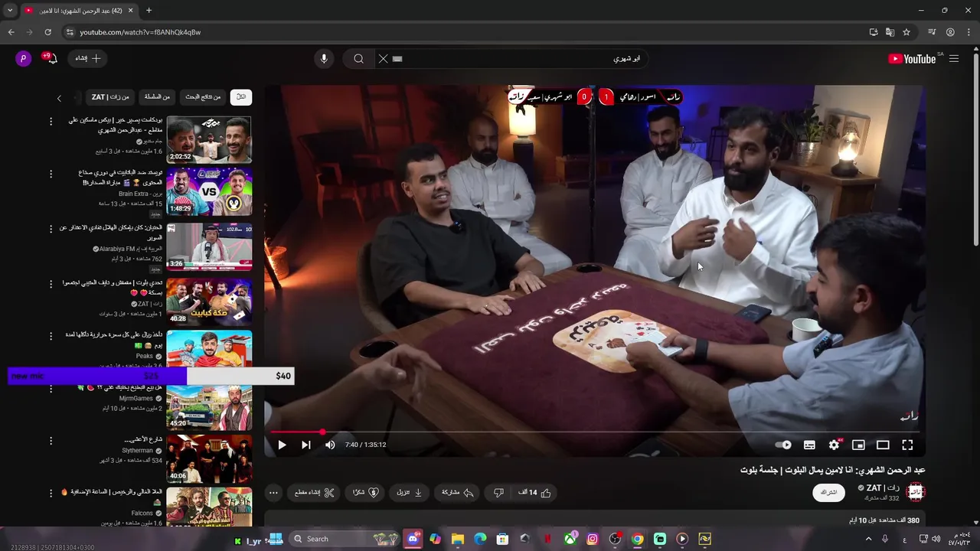This screenshot has width=980, height=551.
Task: Open ZAT channel avatar
Action: click(x=916, y=492)
